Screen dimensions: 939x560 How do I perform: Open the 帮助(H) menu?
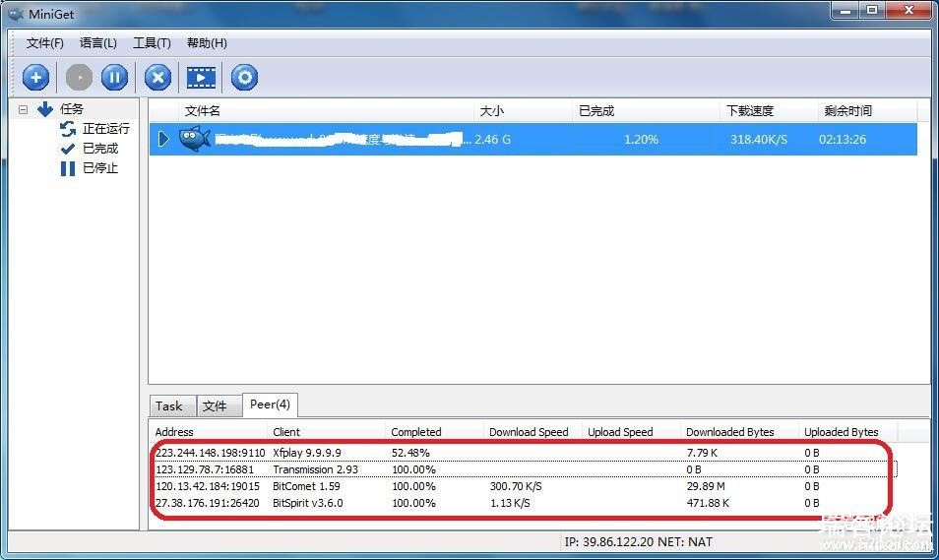click(x=207, y=43)
